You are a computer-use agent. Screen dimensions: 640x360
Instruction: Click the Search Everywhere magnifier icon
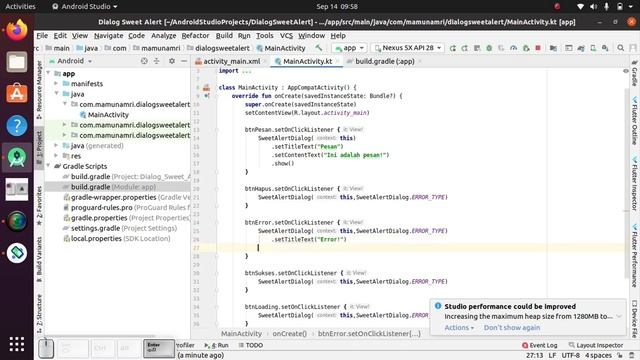pos(620,48)
